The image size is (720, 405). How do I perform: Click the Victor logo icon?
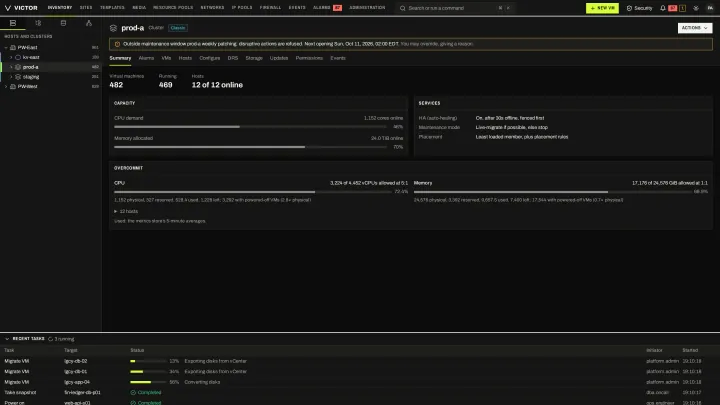pos(7,8)
